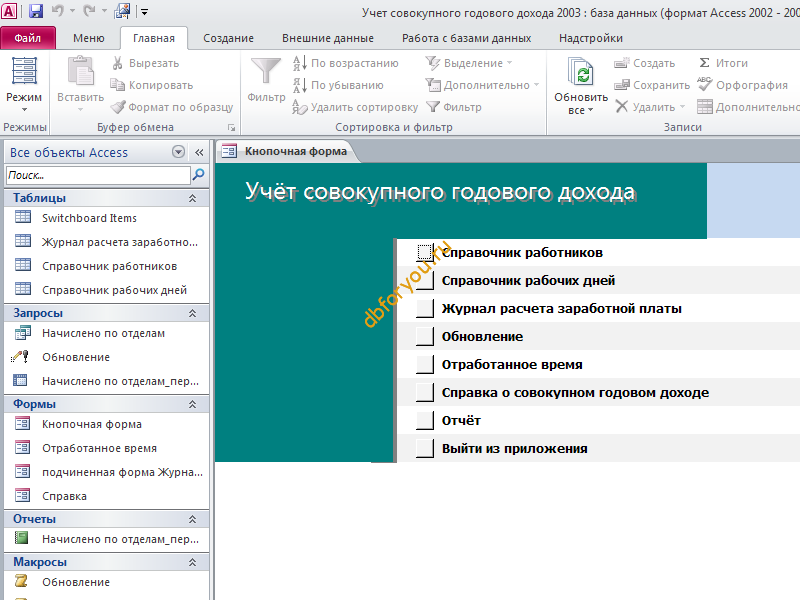This screenshot has height=600, width=800.
Task: Click the Копировать copy icon
Action: click(117, 85)
